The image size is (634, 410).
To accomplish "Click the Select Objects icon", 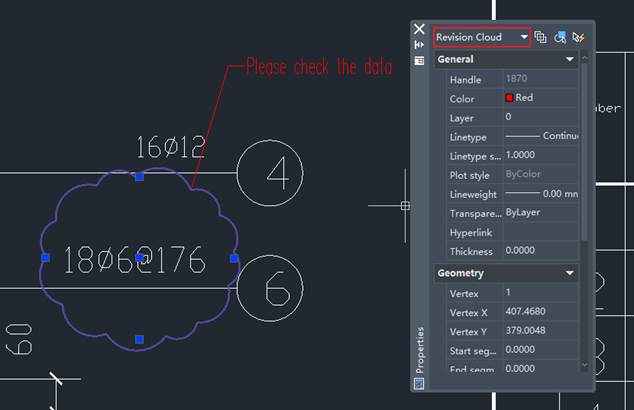I will (560, 37).
